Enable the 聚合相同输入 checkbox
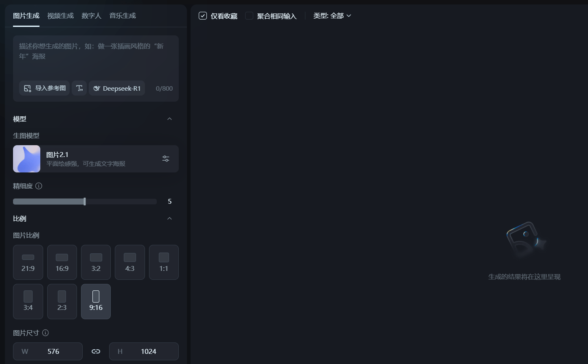The width and height of the screenshot is (588, 364). 249,16
